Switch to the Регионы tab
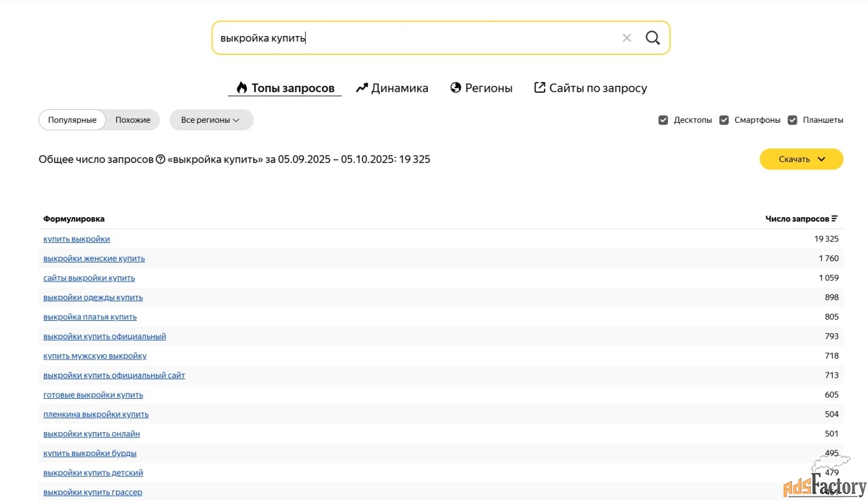The image size is (868, 500). 488,88
